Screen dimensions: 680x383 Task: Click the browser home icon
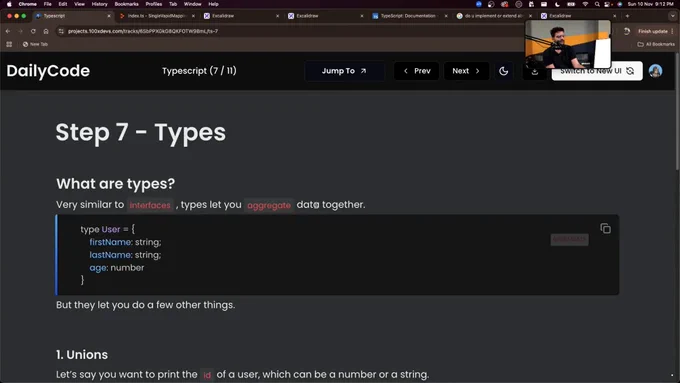[46, 31]
